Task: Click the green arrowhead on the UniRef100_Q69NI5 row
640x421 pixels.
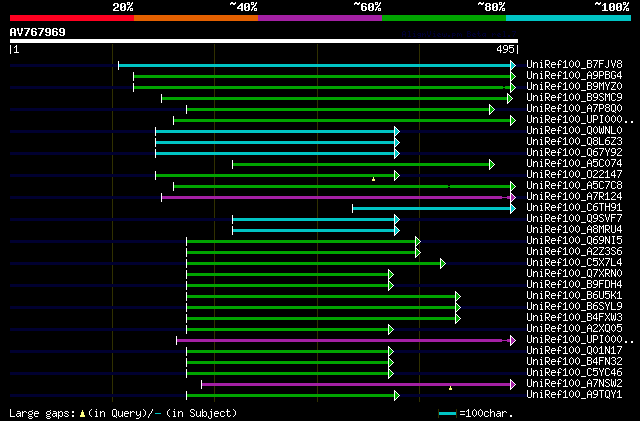Action: click(x=418, y=242)
